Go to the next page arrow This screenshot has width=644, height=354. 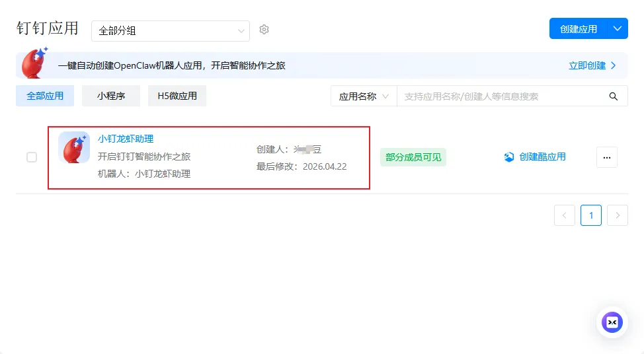(x=618, y=215)
